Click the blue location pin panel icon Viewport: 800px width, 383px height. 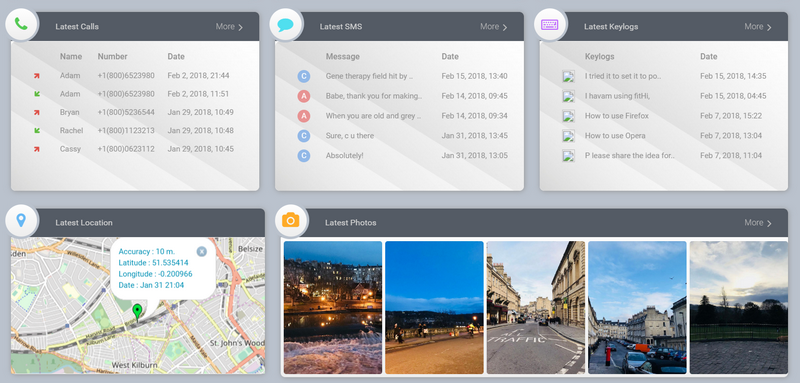[x=21, y=220]
